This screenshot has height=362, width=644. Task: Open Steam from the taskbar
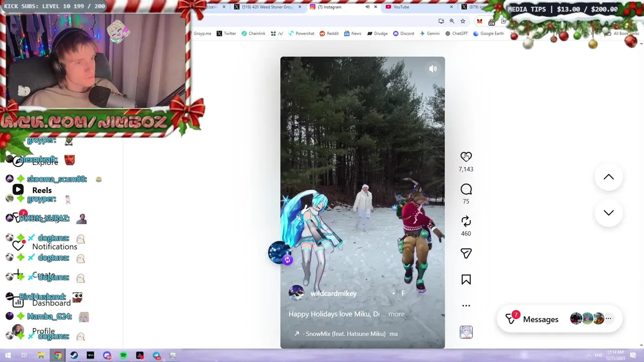click(74, 355)
